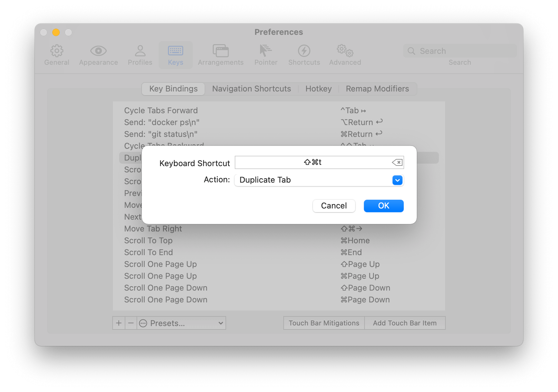Open Touch Bar Mitigations
The image size is (558, 392).
(323, 323)
